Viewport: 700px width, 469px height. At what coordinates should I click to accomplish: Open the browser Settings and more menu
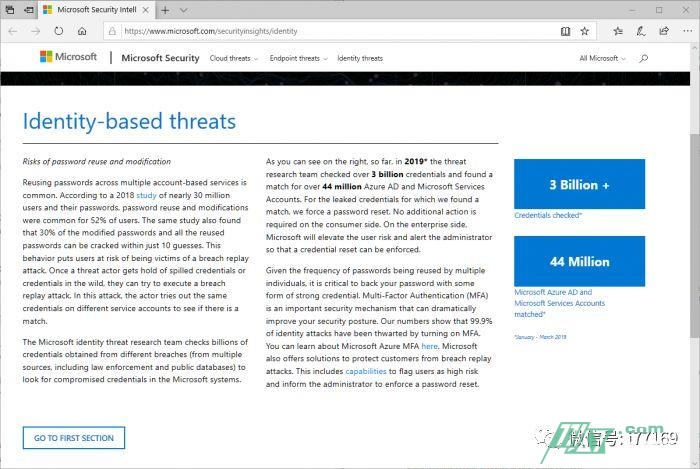point(688,31)
